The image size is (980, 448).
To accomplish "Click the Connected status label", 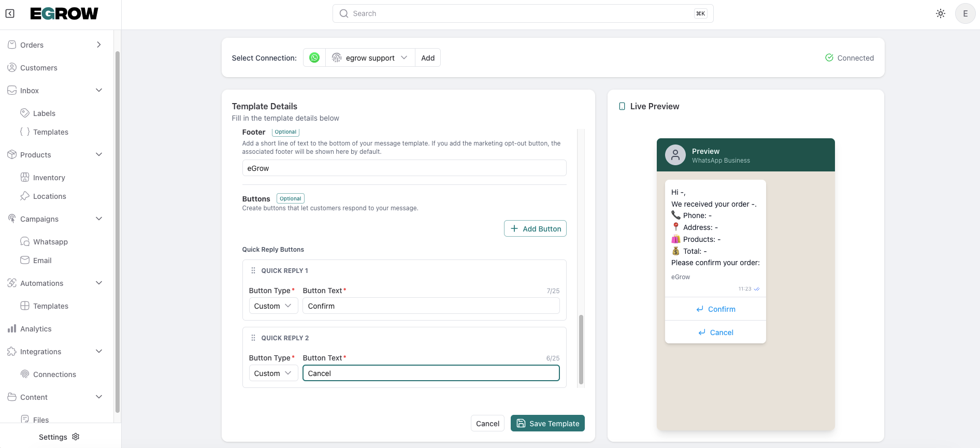I will coord(855,57).
